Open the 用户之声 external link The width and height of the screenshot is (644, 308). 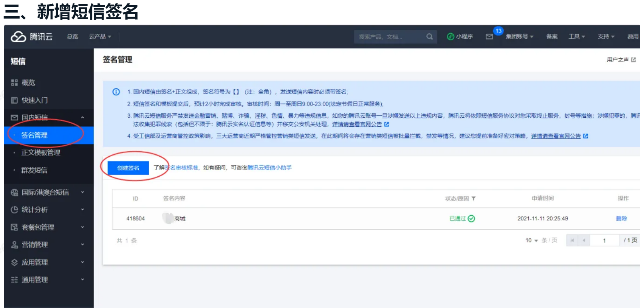pyautogui.click(x=621, y=60)
